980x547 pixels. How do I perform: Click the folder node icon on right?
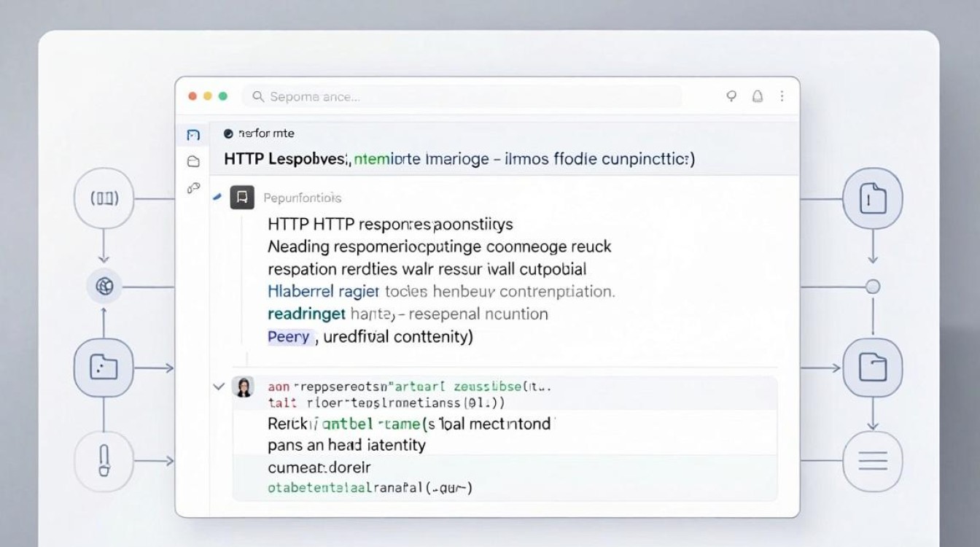pyautogui.click(x=873, y=368)
